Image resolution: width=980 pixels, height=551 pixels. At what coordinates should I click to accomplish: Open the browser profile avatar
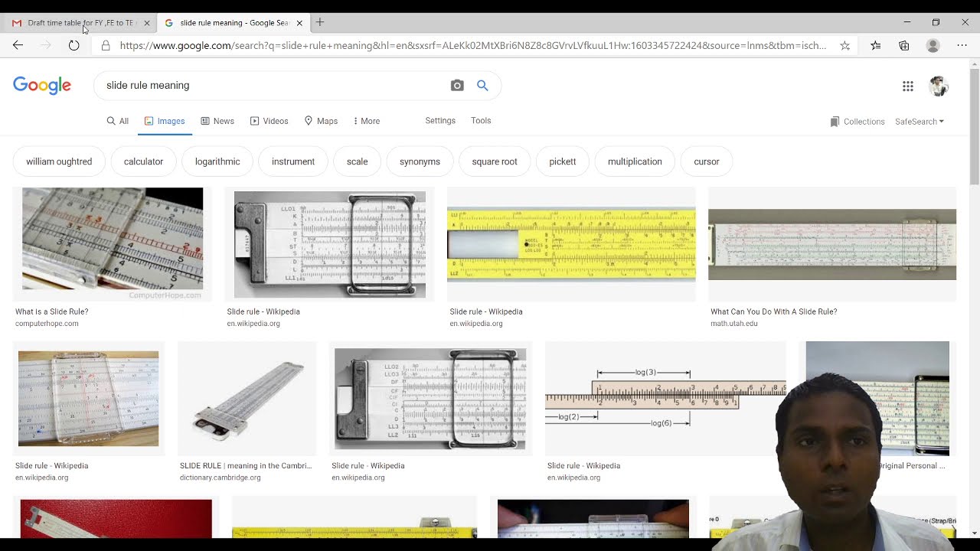point(933,46)
